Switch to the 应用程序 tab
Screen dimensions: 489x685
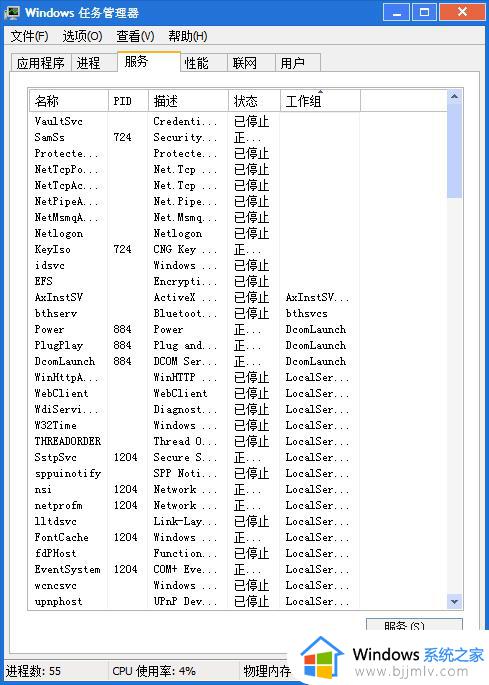click(x=41, y=63)
